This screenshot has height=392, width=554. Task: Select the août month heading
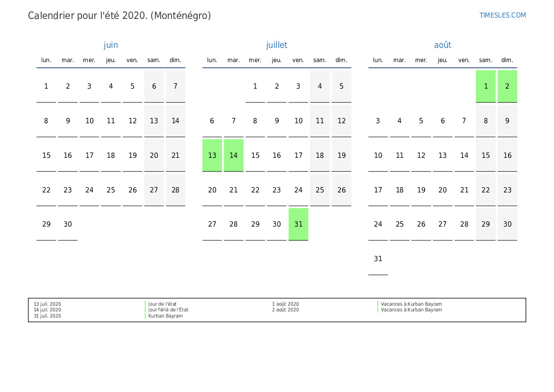click(442, 45)
